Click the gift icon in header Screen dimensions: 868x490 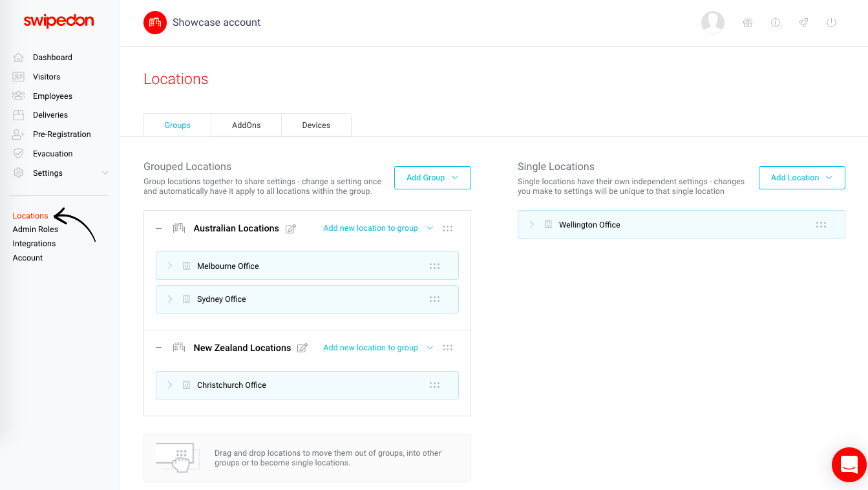point(748,23)
